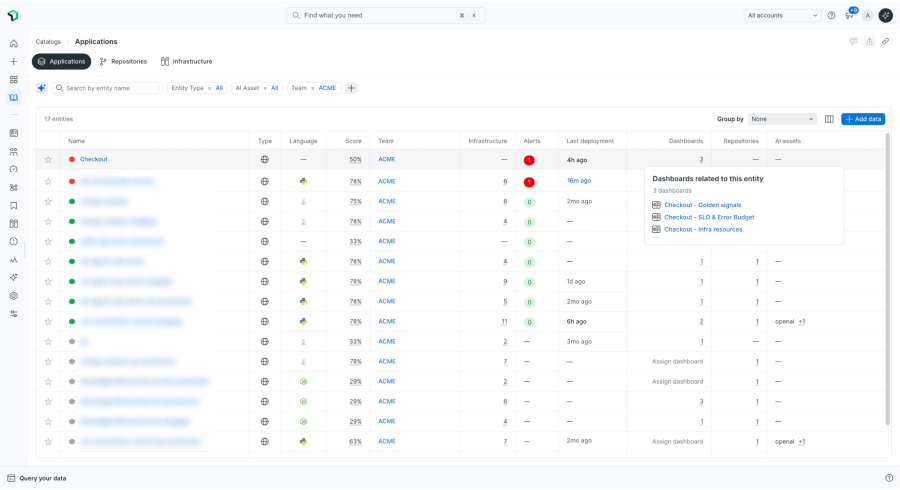Screen dimensions: 900x490
Task: Open the Team = ACME filter
Action: (313, 88)
